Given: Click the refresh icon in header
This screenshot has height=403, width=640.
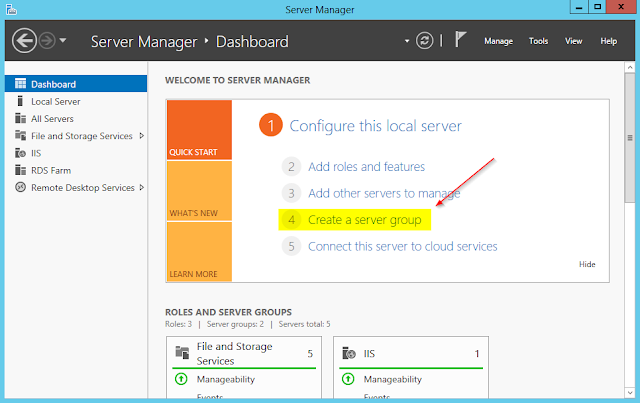Looking at the screenshot, I should tap(425, 41).
